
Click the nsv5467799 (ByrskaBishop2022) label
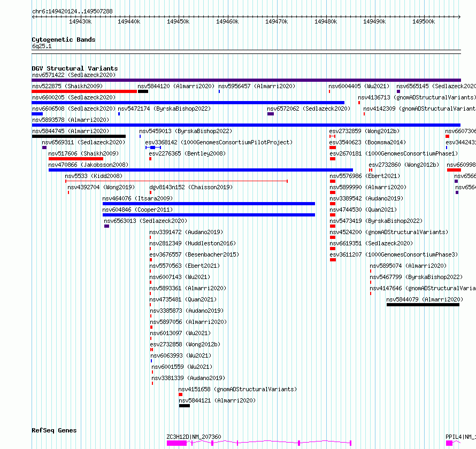pyautogui.click(x=416, y=277)
